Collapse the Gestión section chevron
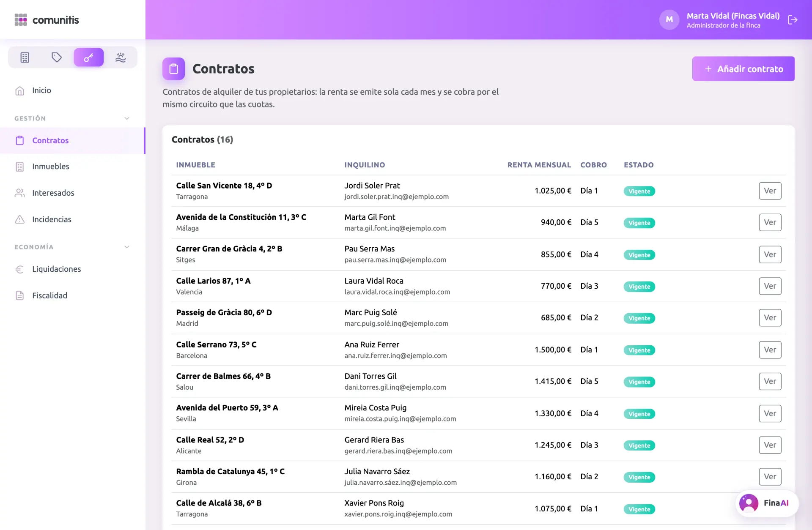The image size is (812, 530). point(127,118)
